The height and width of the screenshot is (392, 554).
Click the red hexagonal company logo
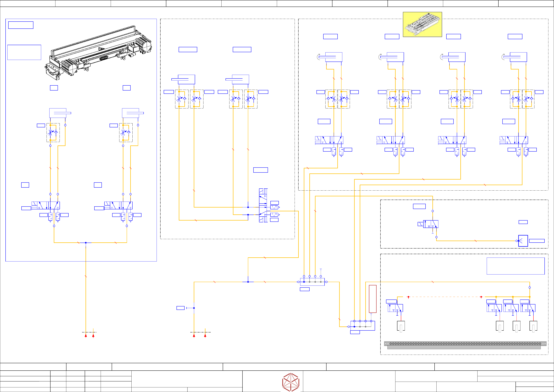[x=291, y=382]
